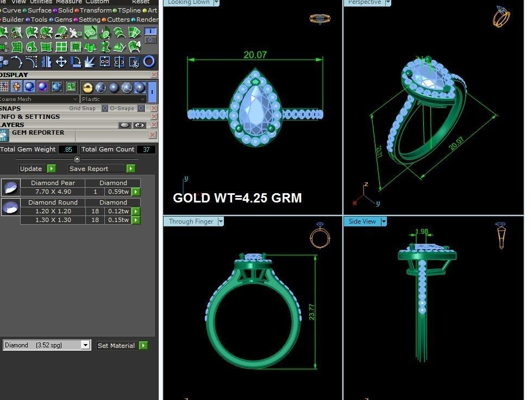Select the nested square surface tool
This screenshot has width=532, height=400.
tap(76, 47)
